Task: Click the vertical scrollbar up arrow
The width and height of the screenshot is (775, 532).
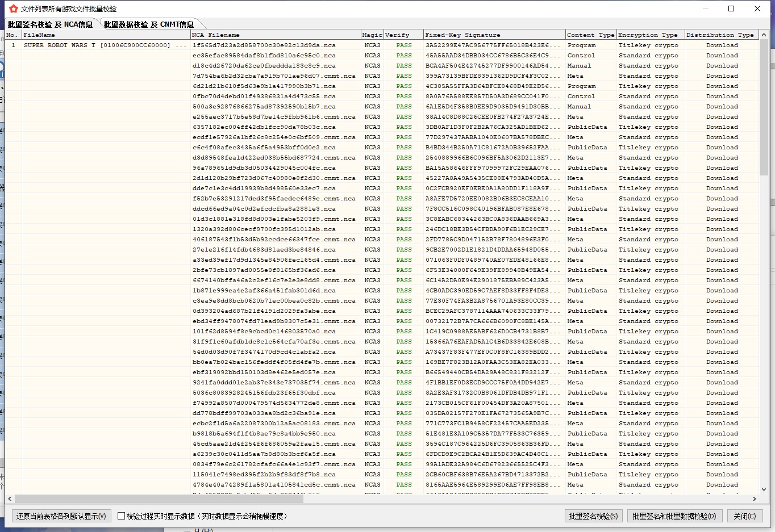Action: tap(764, 35)
